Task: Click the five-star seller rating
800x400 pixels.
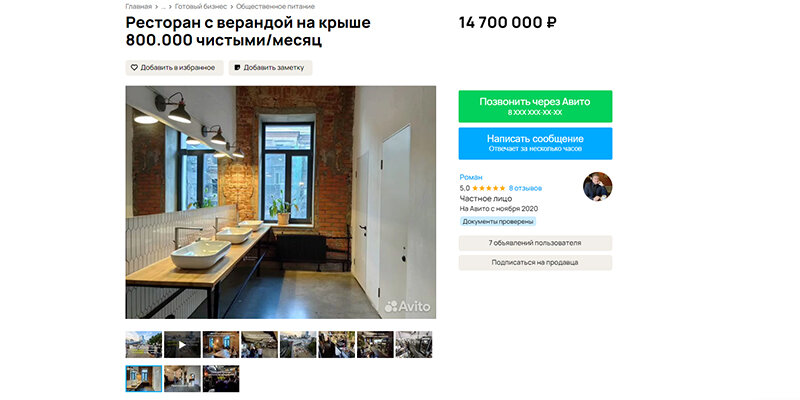Action: (489, 188)
